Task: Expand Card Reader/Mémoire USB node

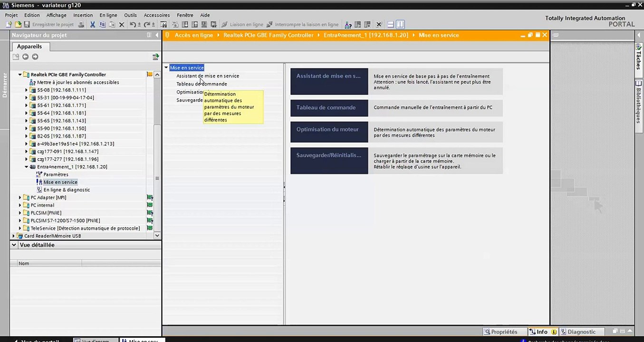Action: pos(14,236)
